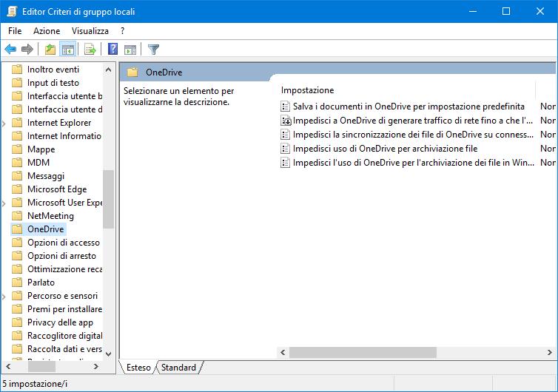This screenshot has height=392, width=558.
Task: Click folder icon beside Inoltro eventi
Action: (x=17, y=69)
